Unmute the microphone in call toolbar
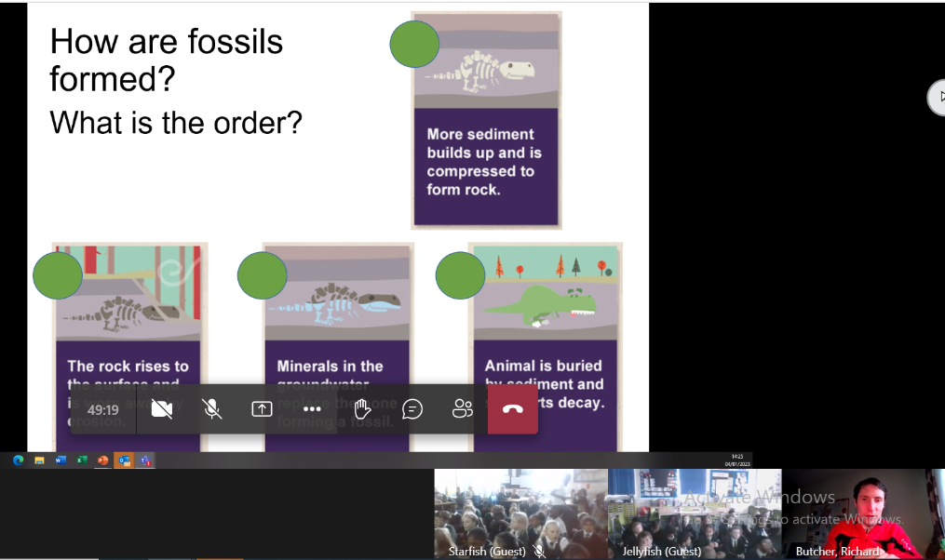 212,409
